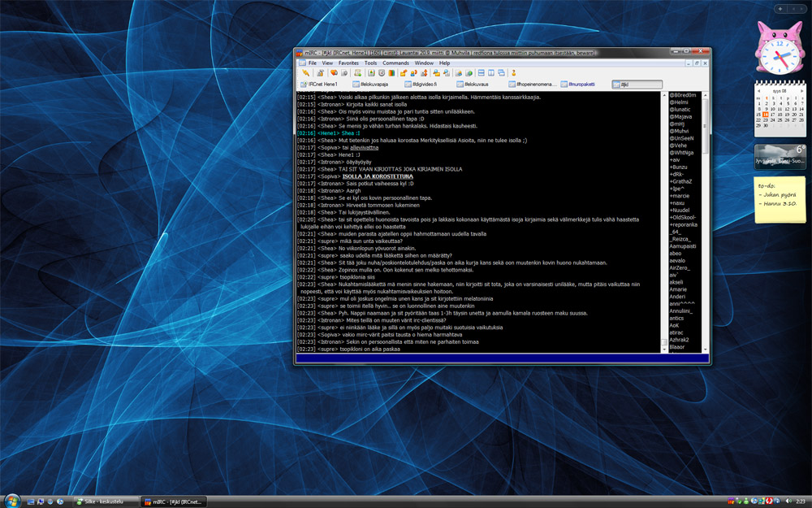
Task: Click the Tile Horizontal windows toolbar icon
Action: coord(480,73)
